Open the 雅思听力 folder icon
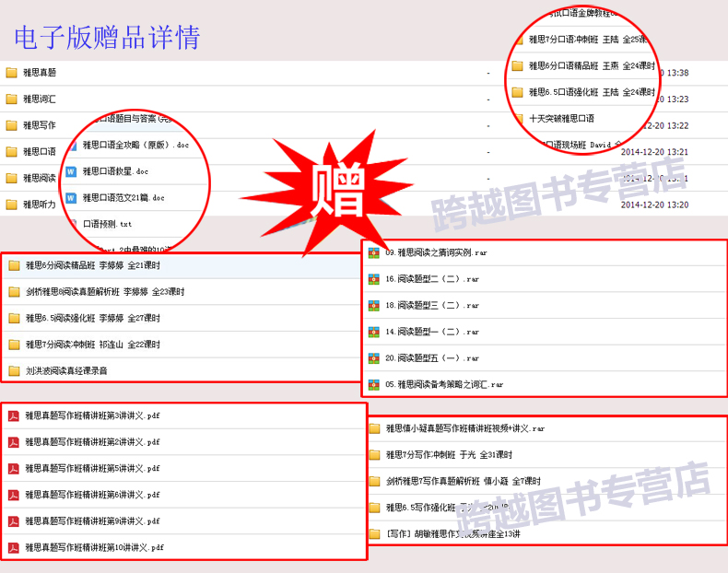The width and height of the screenshot is (728, 573). tap(12, 205)
